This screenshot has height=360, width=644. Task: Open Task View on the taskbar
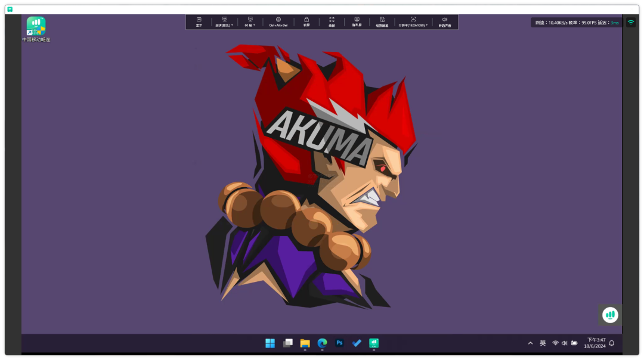[288, 343]
